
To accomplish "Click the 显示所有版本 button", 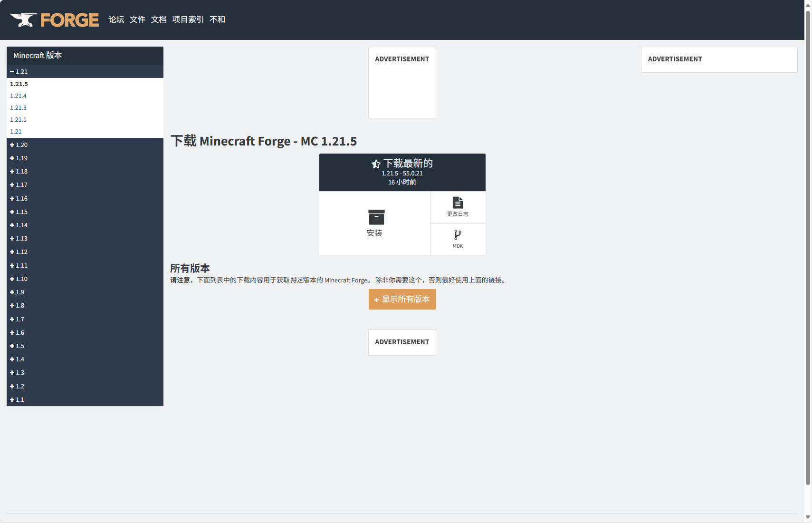I will point(402,300).
